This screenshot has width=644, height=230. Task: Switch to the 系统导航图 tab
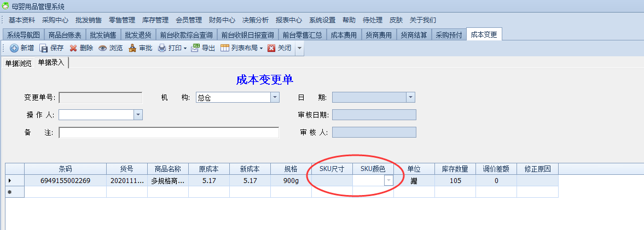24,35
